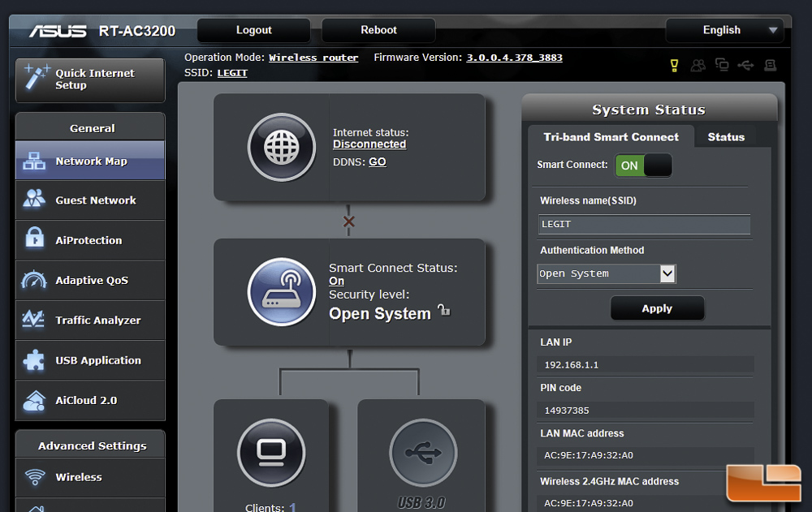This screenshot has width=812, height=512.
Task: Click the wireless router icon
Action: pyautogui.click(x=282, y=292)
